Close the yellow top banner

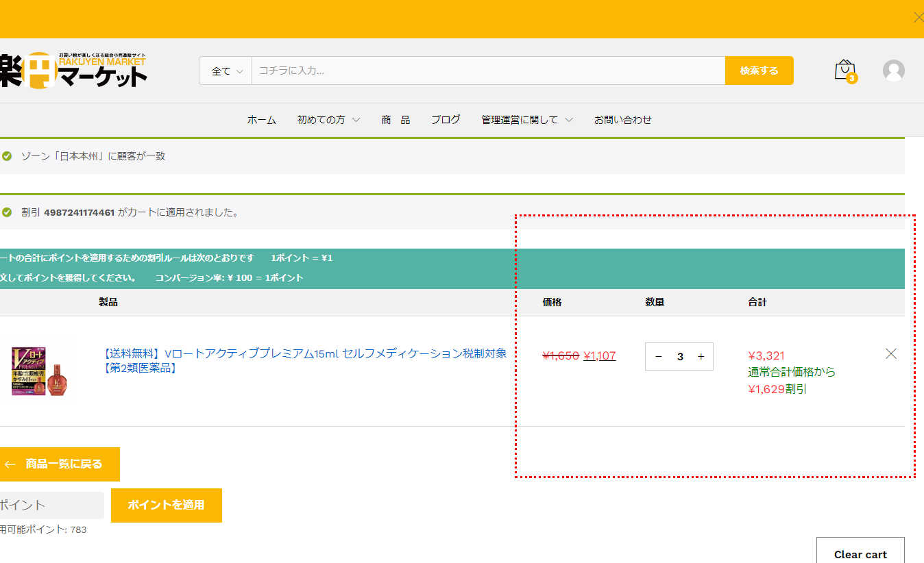[918, 18]
